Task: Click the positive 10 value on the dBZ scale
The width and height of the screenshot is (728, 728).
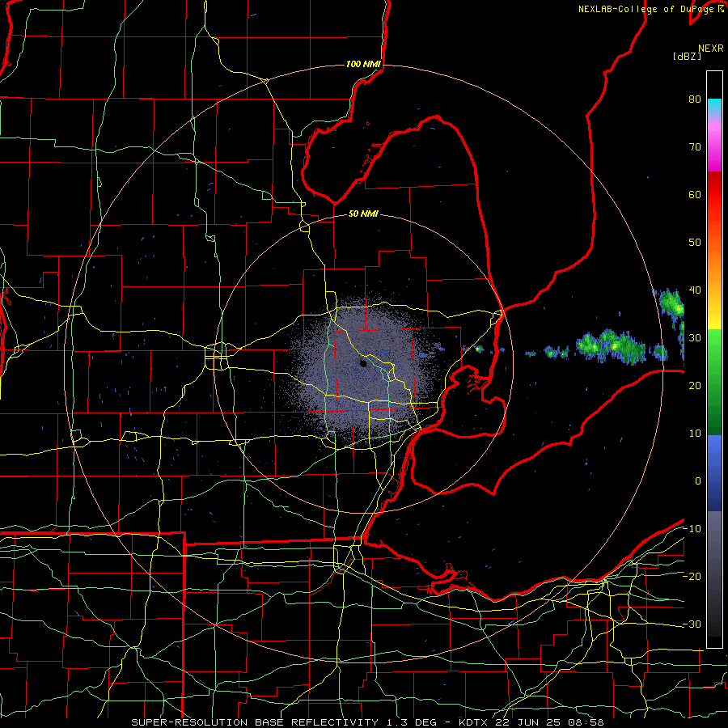Action: pyautogui.click(x=695, y=434)
